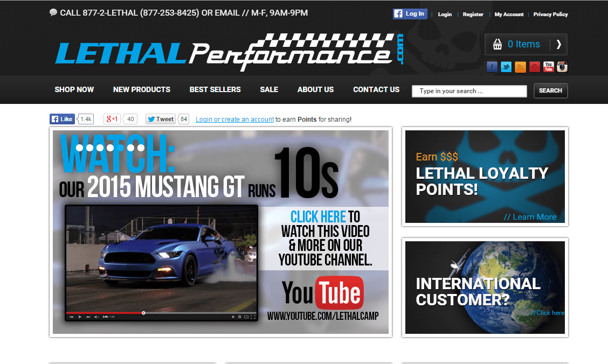Open the BEST SELLERS menu item
Viewport: 608px width, 364px height.
click(215, 89)
